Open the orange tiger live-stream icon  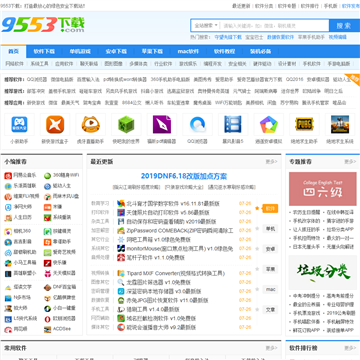pos(91,125)
